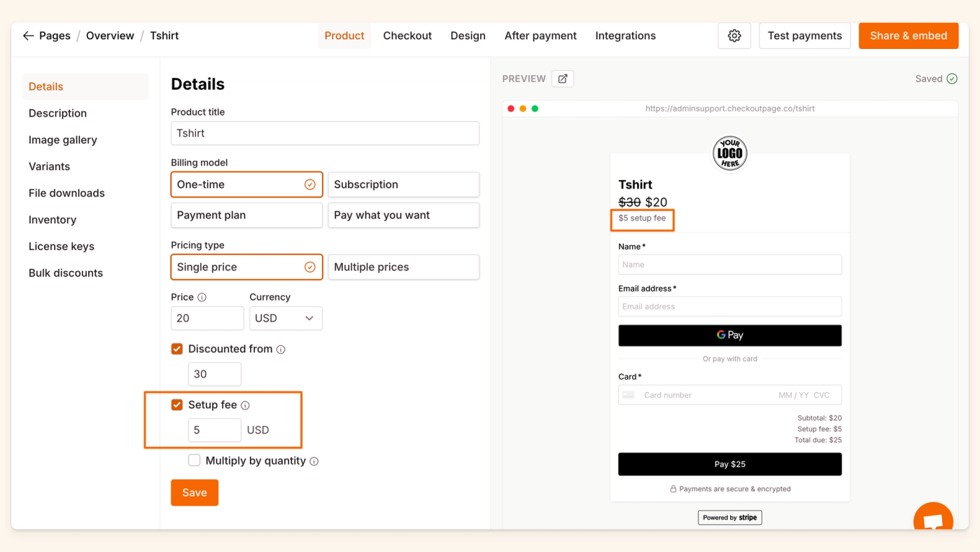The width and height of the screenshot is (980, 552).
Task: Select the Single price pricing type
Action: click(x=246, y=267)
